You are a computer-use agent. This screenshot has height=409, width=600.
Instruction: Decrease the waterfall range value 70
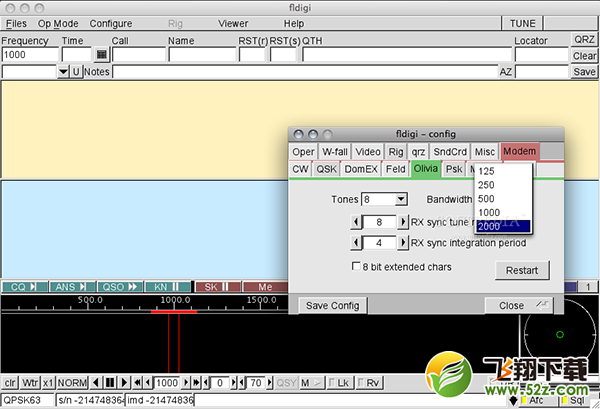[242, 383]
